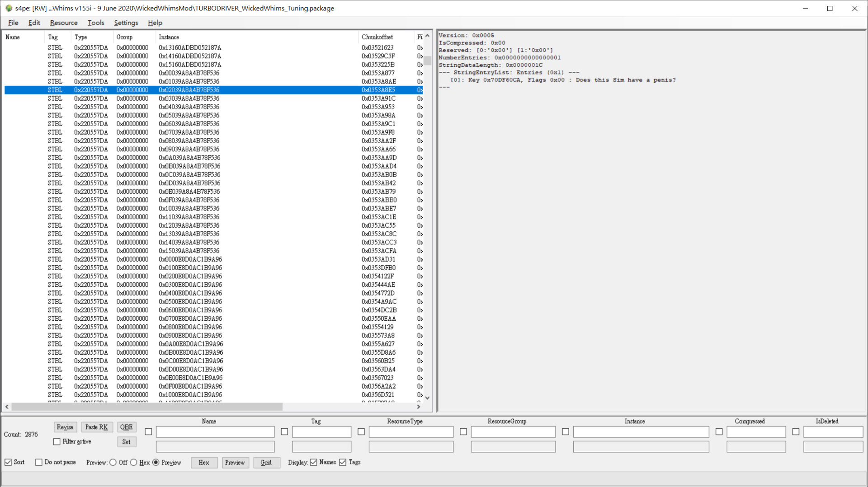
Task: Click the Set filter button
Action: 127,442
